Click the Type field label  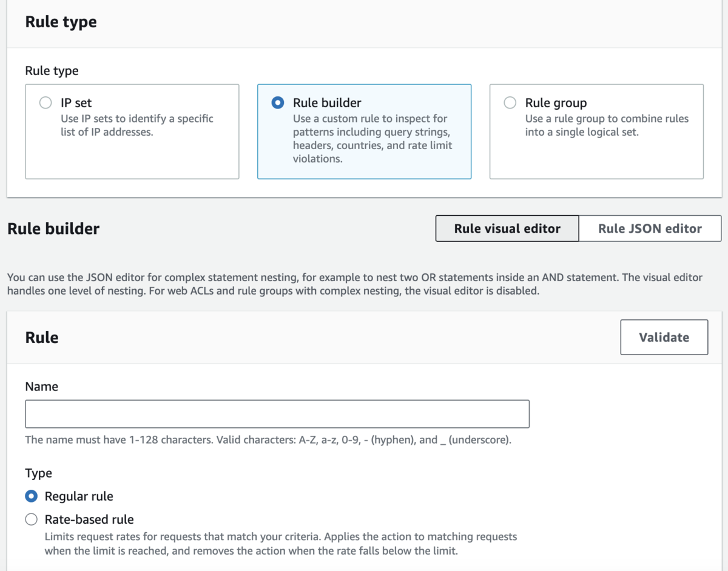[39, 473]
